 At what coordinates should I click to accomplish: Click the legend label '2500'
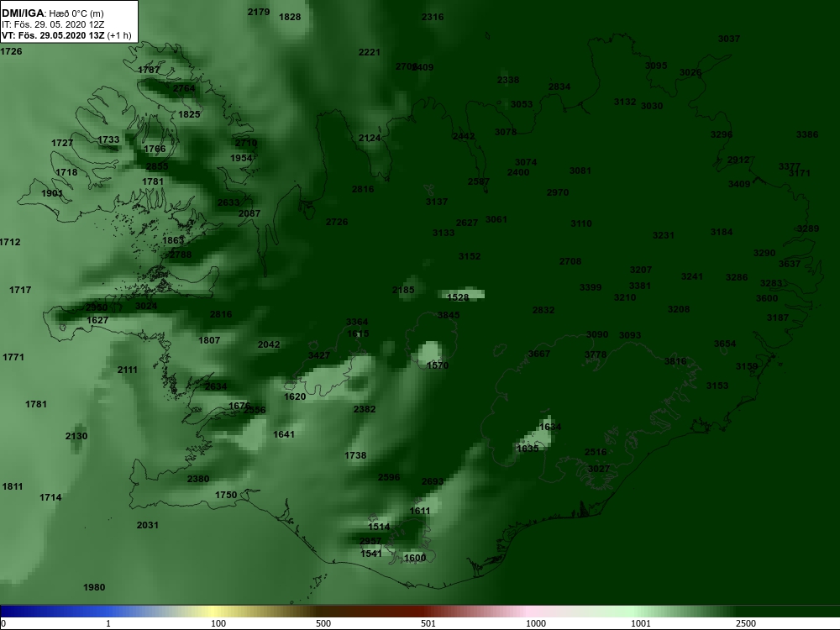click(746, 623)
